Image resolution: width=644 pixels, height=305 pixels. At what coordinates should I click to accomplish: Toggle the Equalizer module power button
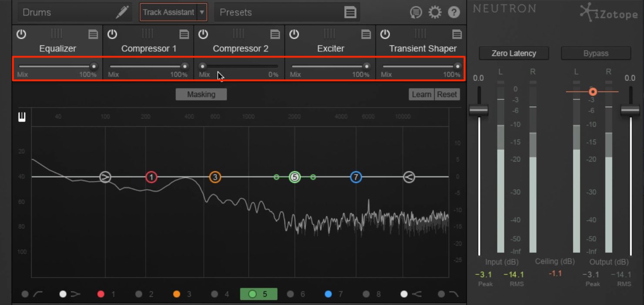pyautogui.click(x=21, y=34)
